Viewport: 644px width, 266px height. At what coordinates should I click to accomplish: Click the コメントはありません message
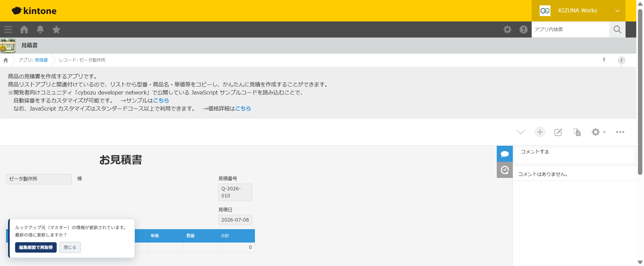(x=543, y=174)
